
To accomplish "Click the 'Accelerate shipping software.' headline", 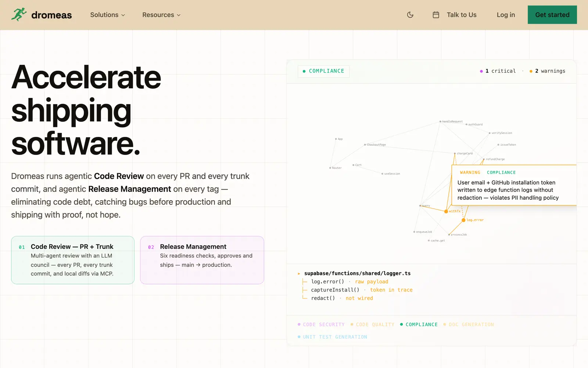I will pos(86,110).
